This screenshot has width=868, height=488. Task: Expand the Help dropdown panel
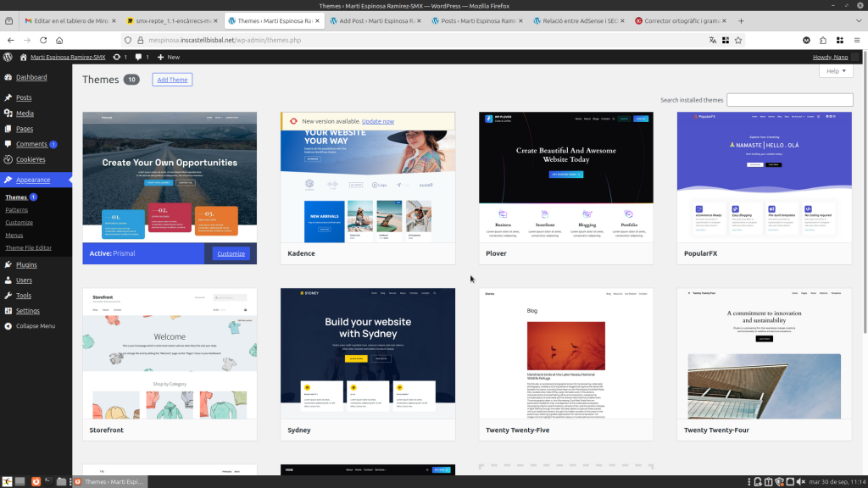tap(835, 71)
